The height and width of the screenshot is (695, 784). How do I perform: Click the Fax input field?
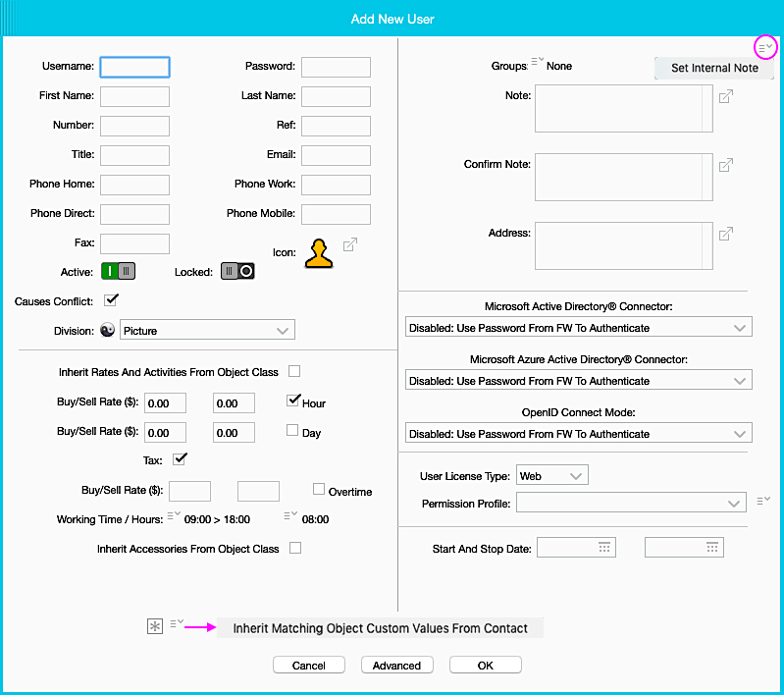tap(135, 243)
